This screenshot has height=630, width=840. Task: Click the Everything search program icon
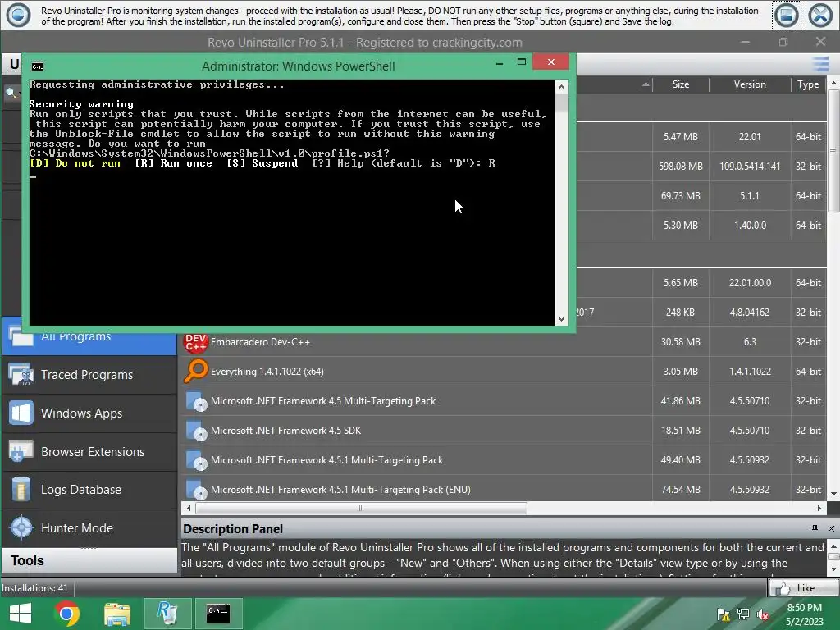[196, 371]
